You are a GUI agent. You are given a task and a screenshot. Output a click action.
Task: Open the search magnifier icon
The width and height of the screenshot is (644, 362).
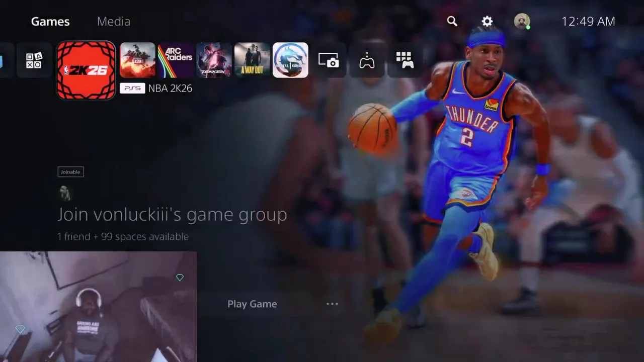pyautogui.click(x=452, y=21)
